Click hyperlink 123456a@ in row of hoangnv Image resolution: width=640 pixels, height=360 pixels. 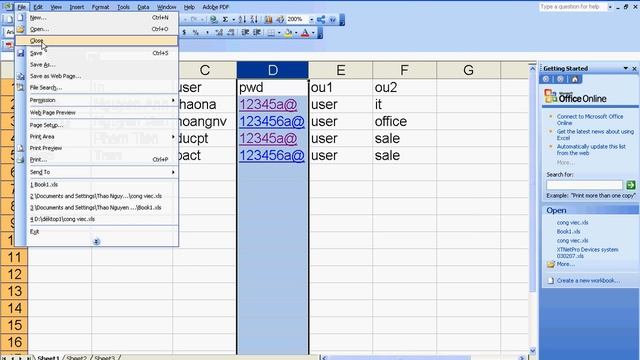tap(272, 122)
